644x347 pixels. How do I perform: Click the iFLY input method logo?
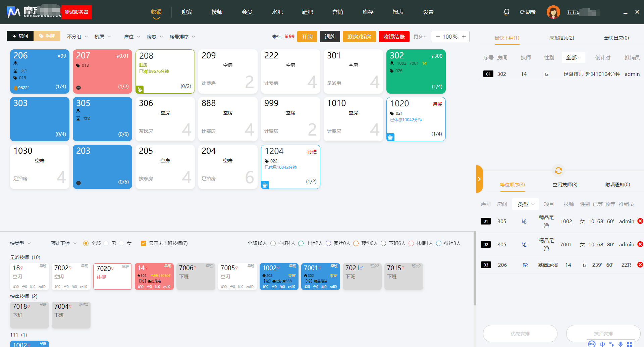click(592, 344)
